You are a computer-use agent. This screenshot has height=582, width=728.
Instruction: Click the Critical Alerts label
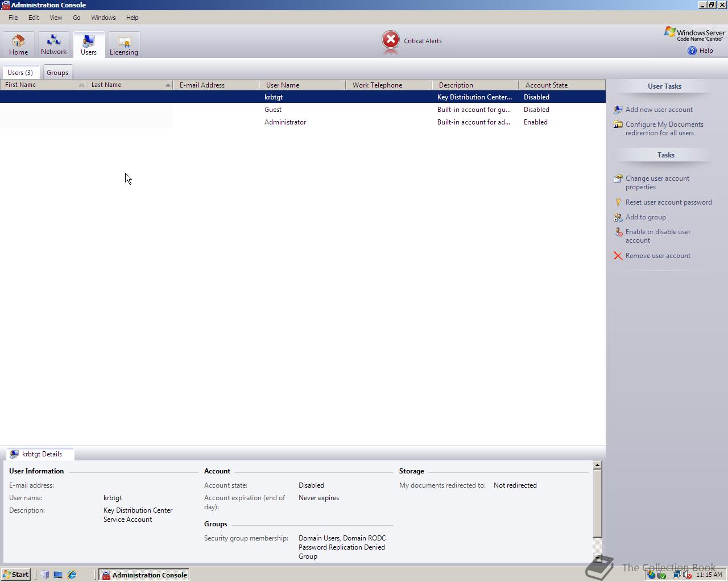423,41
